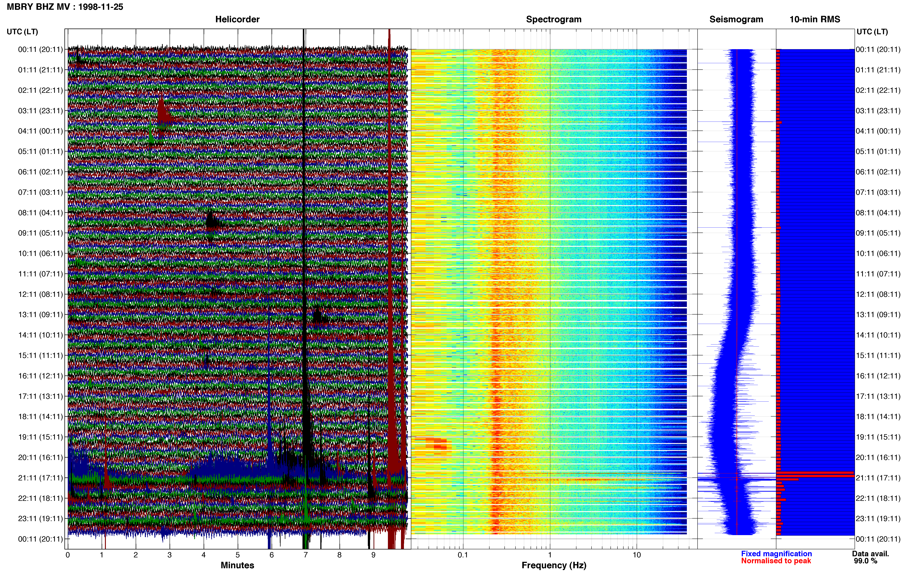Screen dimensions: 924x578
Task: Click right-axis time label 06:11 (02:11)
Action: (878, 172)
